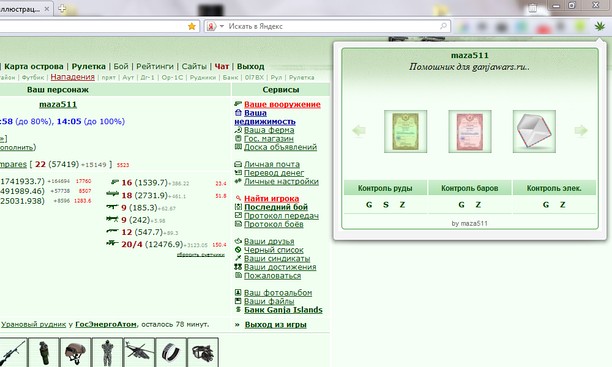The image size is (612, 367).
Task: Close the current browser tab
Action: click(46, 9)
